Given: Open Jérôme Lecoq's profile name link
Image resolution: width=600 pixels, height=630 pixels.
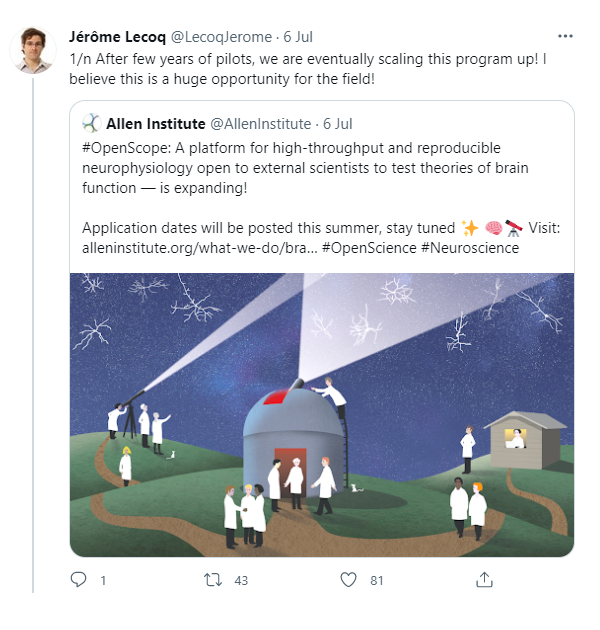Looking at the screenshot, I should [x=108, y=37].
